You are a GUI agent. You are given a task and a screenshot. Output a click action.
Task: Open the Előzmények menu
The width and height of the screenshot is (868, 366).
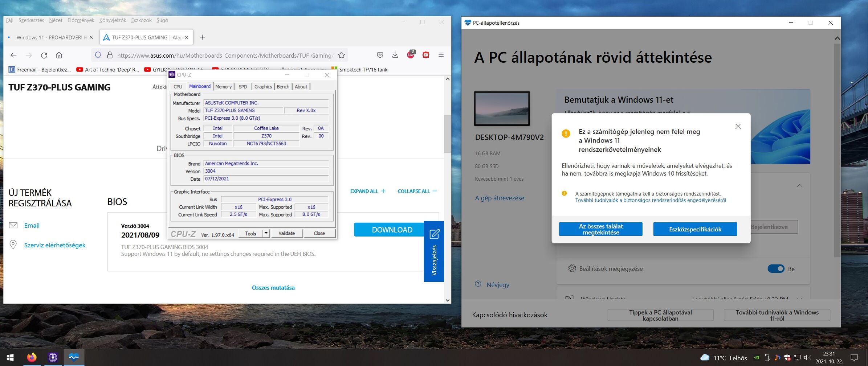pyautogui.click(x=81, y=20)
